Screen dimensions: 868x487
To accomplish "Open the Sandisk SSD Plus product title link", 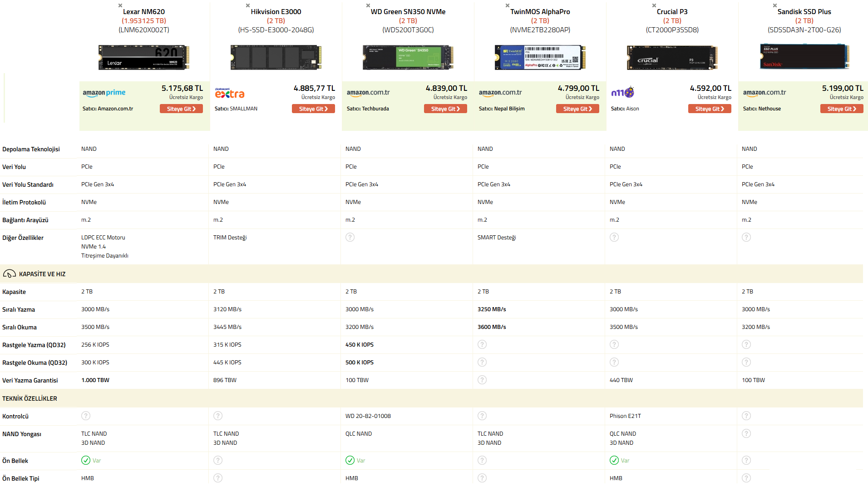I will (804, 12).
